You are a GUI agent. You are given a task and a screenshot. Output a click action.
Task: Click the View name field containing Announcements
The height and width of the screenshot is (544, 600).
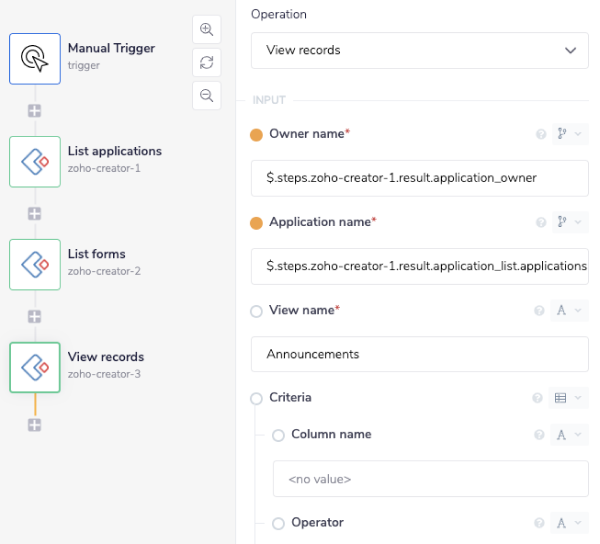click(419, 354)
